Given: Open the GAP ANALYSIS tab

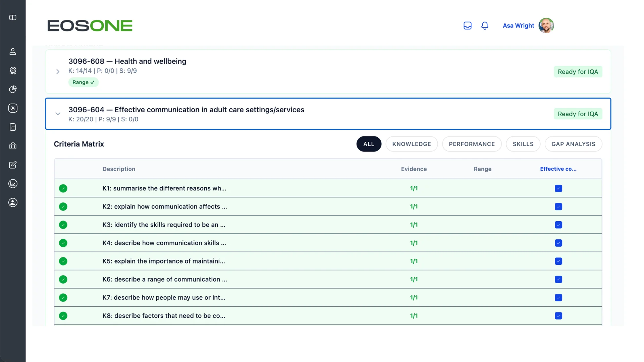Looking at the screenshot, I should 573,144.
